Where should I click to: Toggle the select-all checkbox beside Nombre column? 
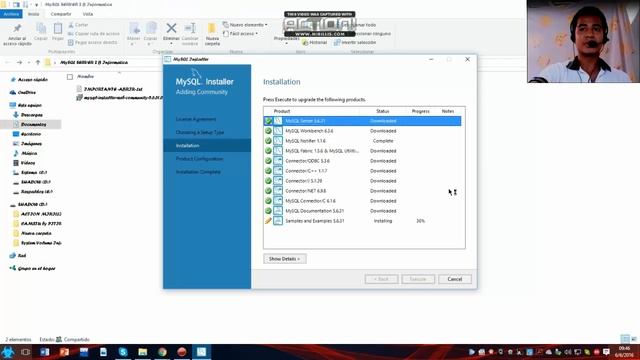pyautogui.click(x=70, y=77)
